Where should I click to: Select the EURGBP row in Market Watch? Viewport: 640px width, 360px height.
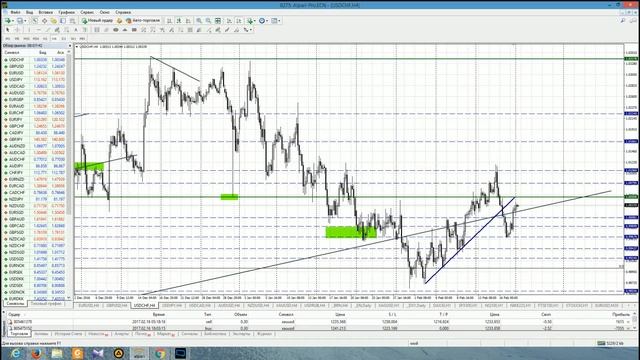[x=35, y=100]
